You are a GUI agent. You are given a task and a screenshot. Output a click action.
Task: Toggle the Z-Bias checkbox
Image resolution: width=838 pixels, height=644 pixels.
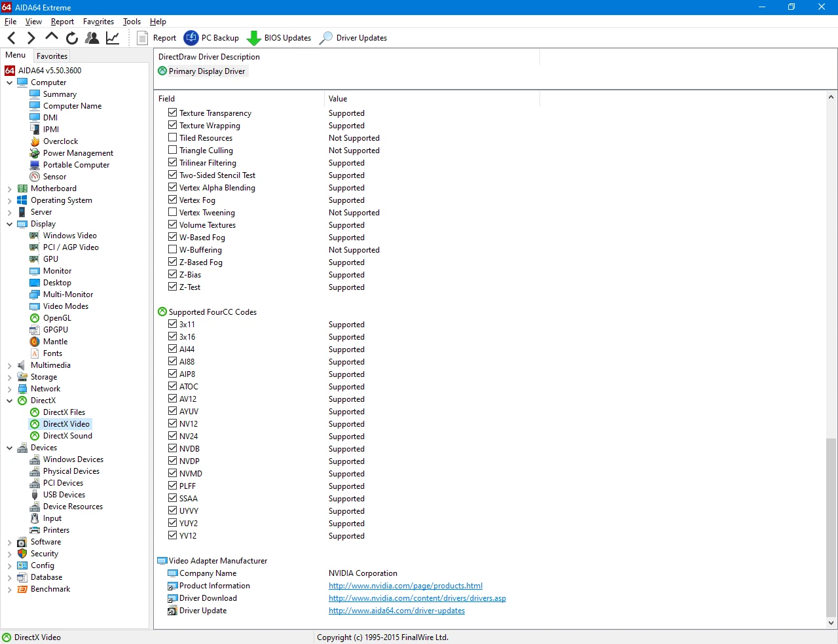coord(173,274)
